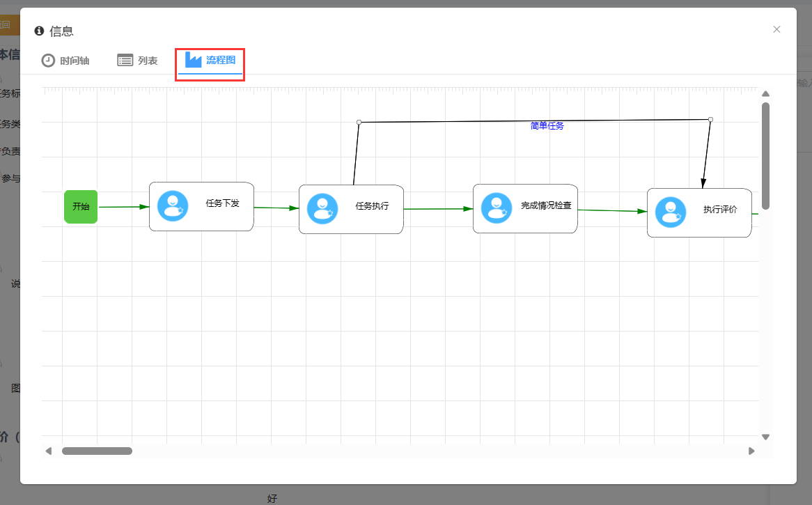Click the info icon beside 信息 title
This screenshot has height=505, width=812.
[x=40, y=31]
